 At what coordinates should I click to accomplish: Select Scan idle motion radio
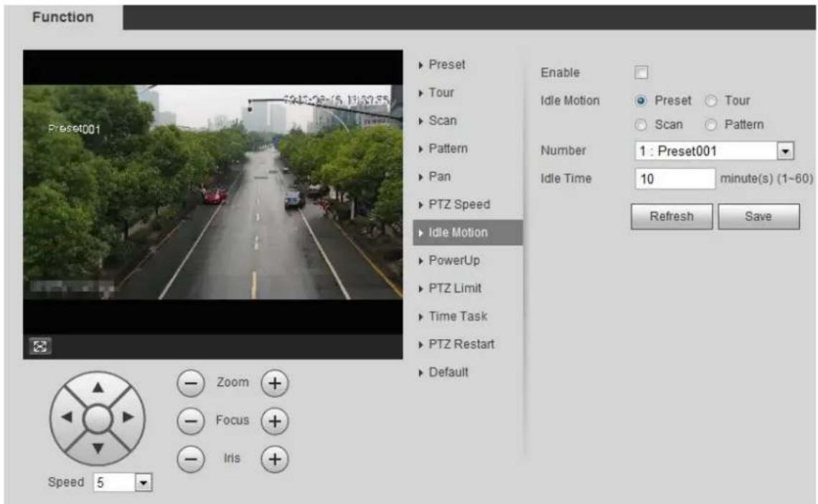(641, 125)
